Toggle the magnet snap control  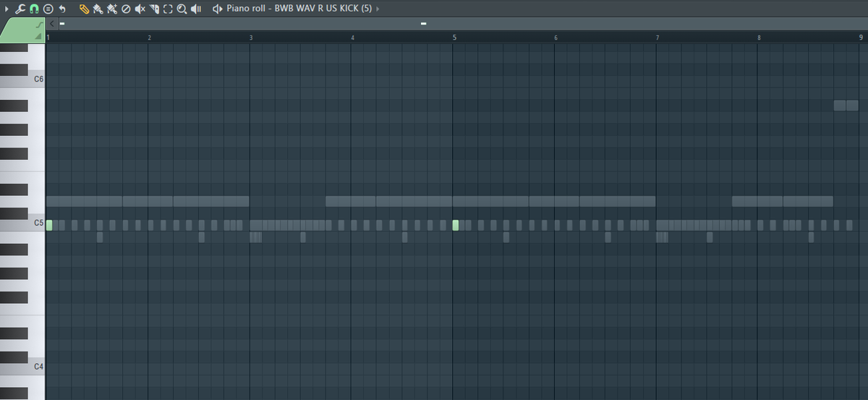[34, 9]
